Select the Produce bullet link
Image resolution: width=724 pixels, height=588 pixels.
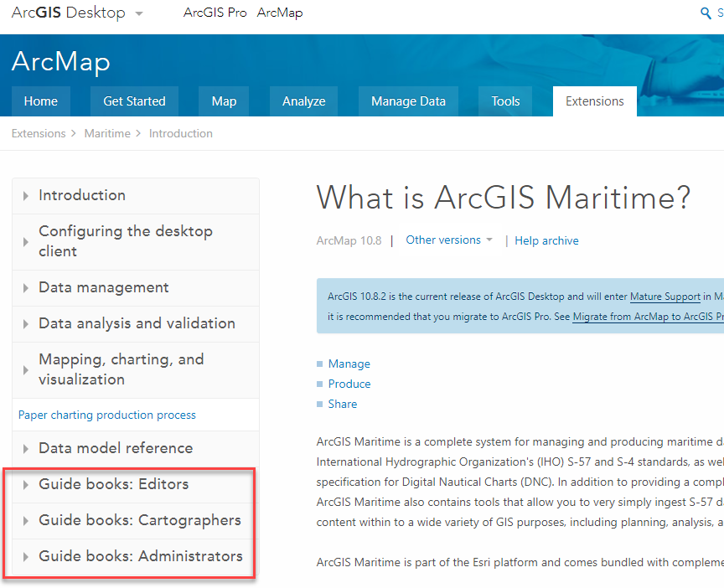[349, 384]
